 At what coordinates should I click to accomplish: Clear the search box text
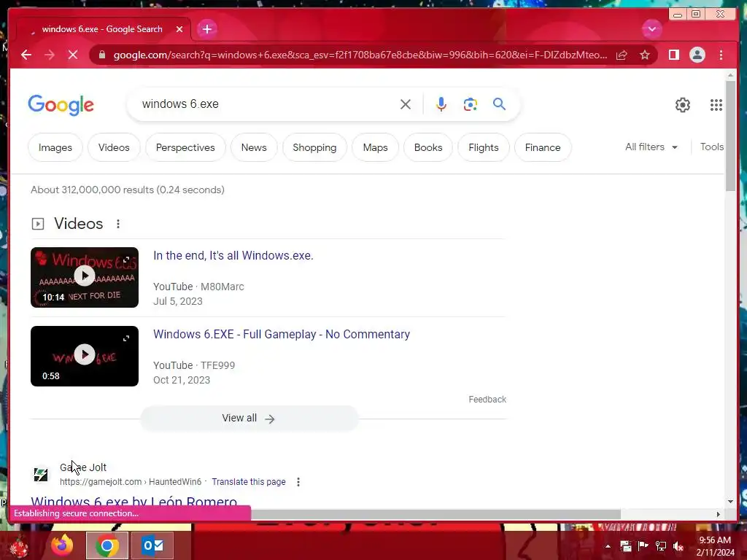point(406,104)
